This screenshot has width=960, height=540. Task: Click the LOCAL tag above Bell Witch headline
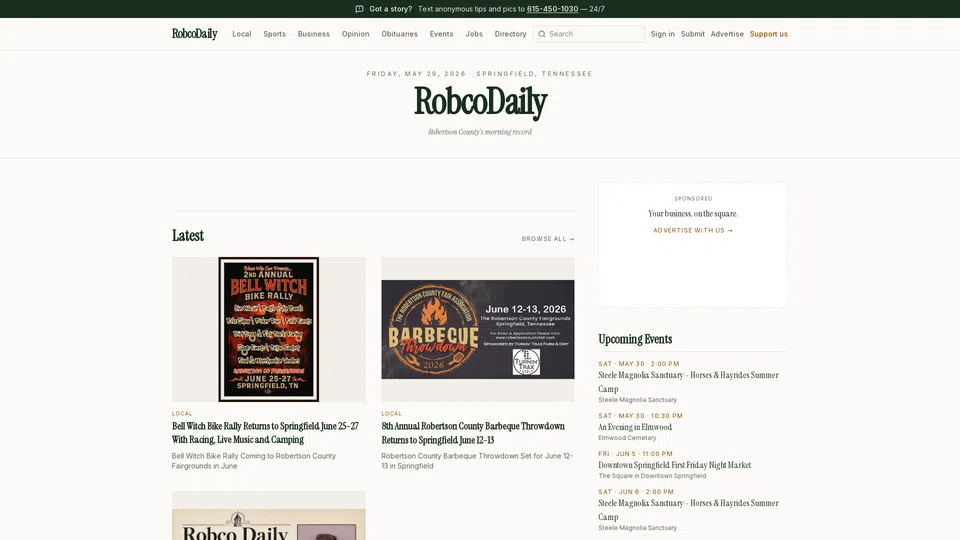pos(182,414)
